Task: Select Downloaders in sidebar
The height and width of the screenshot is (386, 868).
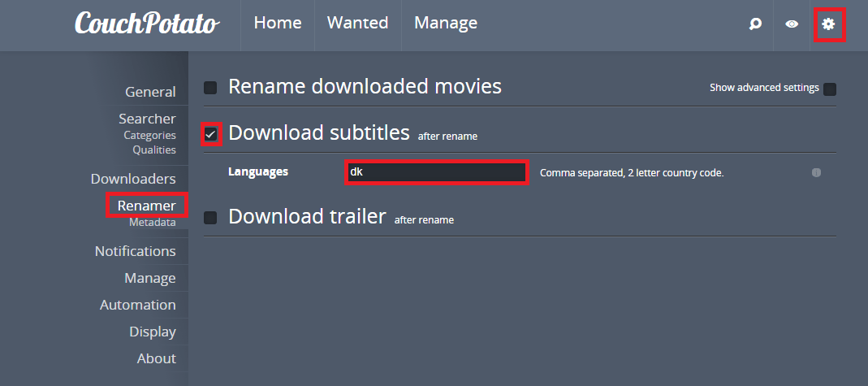Action: [133, 179]
